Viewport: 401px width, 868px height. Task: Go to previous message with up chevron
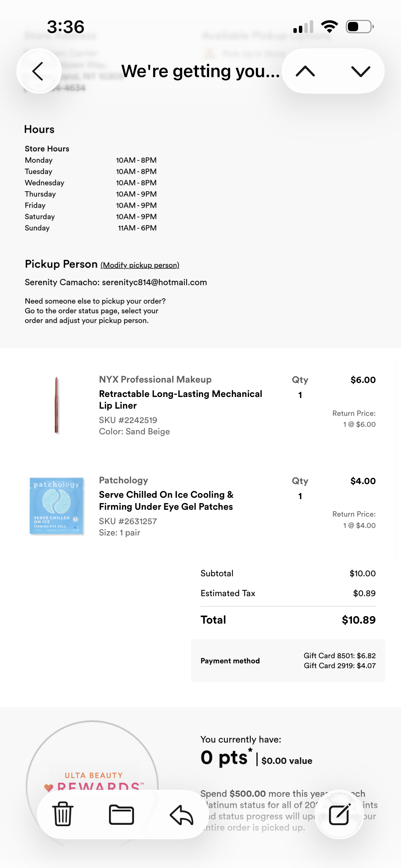tap(305, 71)
